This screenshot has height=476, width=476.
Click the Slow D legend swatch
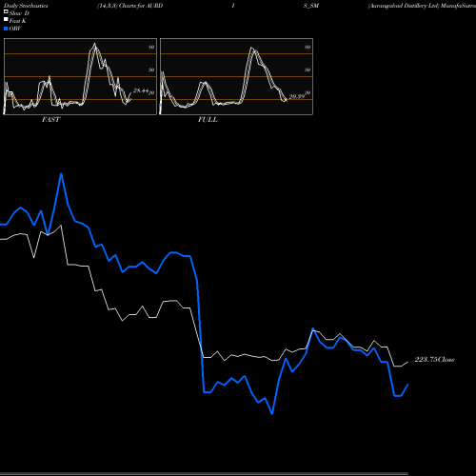(x=6, y=11)
